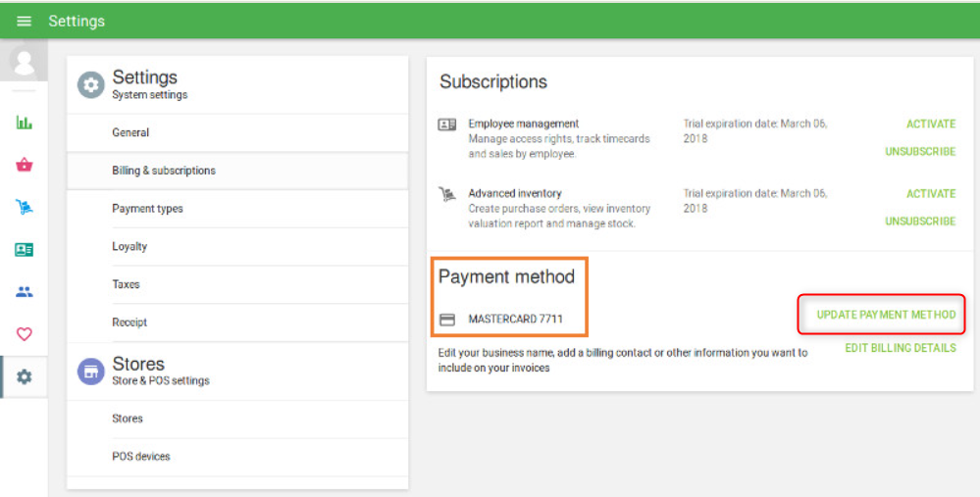
Task: Open the Inventory management cart icon
Action: click(24, 207)
